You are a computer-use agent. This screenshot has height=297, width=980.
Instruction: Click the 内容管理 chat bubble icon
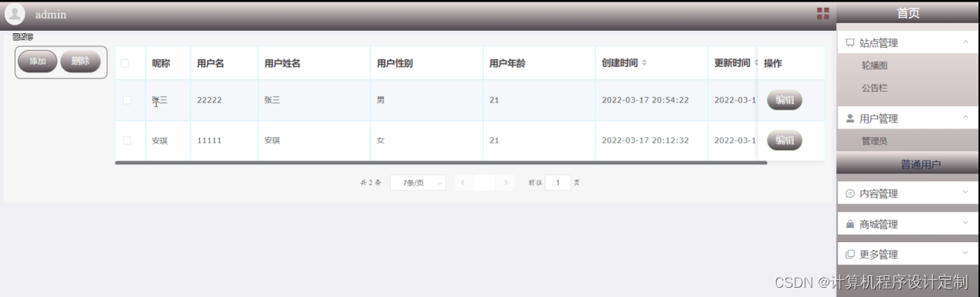click(850, 194)
